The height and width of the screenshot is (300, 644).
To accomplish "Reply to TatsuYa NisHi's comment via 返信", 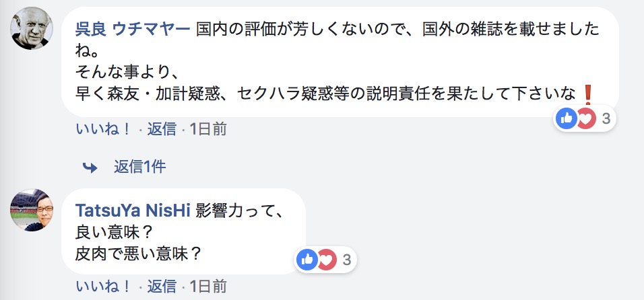I will [x=162, y=286].
